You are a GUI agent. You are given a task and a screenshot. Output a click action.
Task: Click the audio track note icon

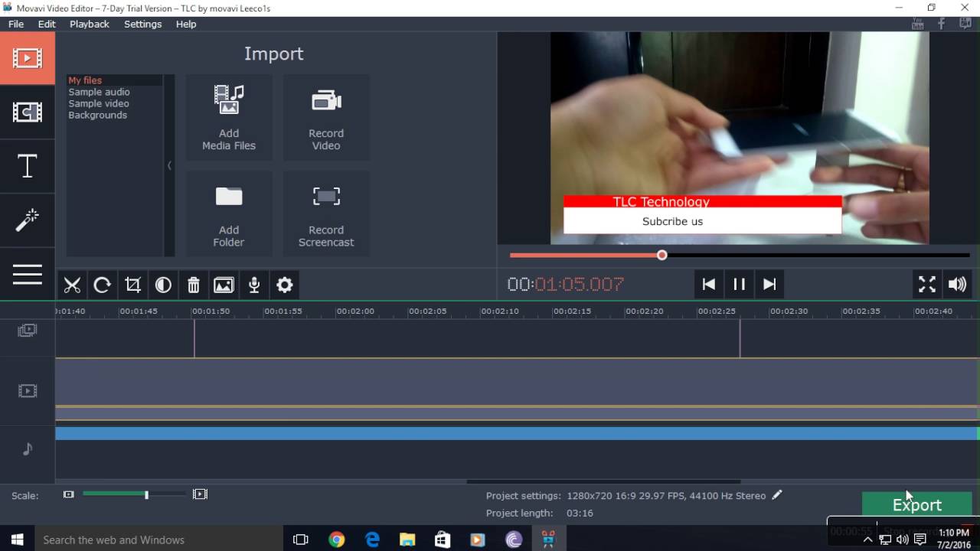[28, 448]
